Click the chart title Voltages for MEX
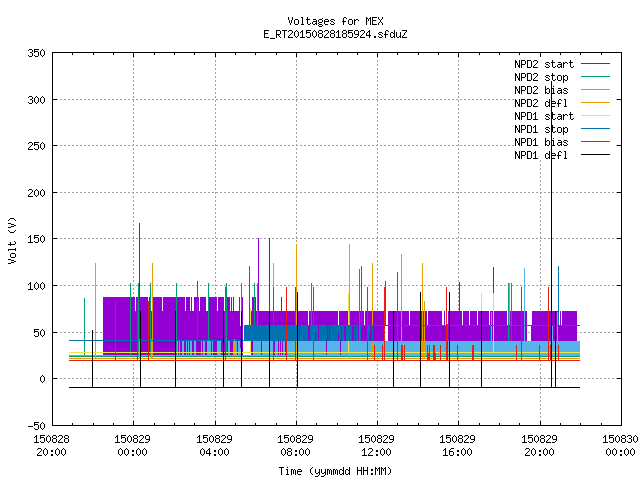Viewport: 640px width, 480px height. pyautogui.click(x=335, y=21)
